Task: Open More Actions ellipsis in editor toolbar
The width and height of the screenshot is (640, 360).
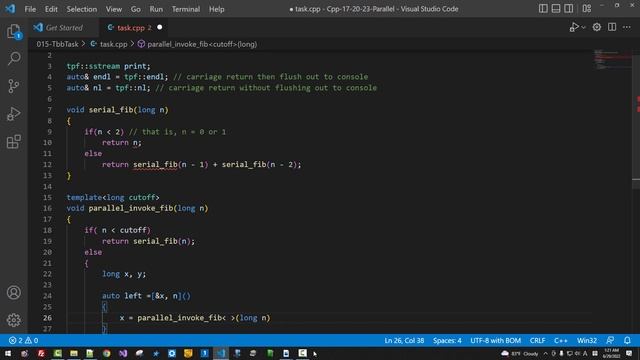Action: point(627,27)
